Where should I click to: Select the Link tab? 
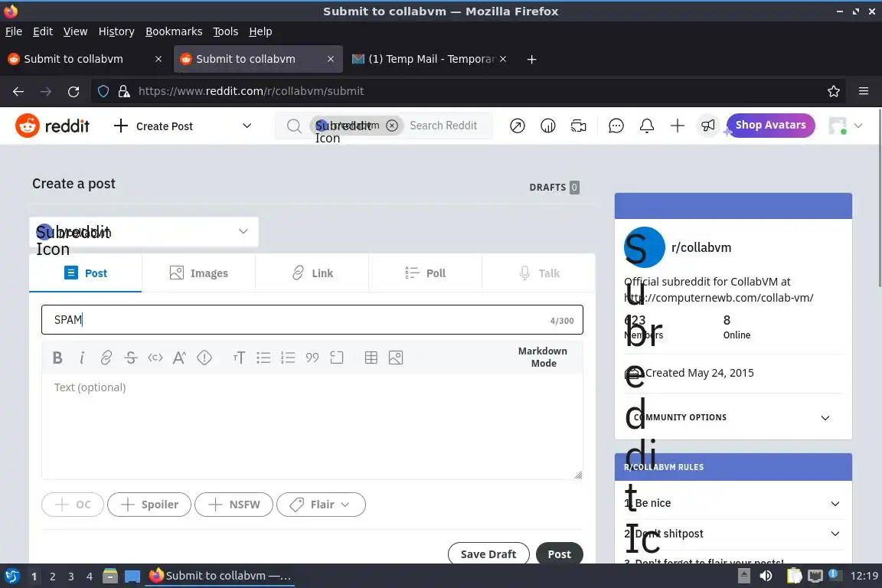tap(312, 273)
